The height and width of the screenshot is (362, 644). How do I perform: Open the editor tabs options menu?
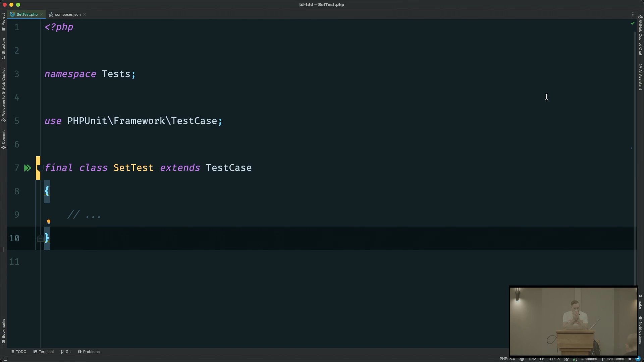[x=633, y=14]
